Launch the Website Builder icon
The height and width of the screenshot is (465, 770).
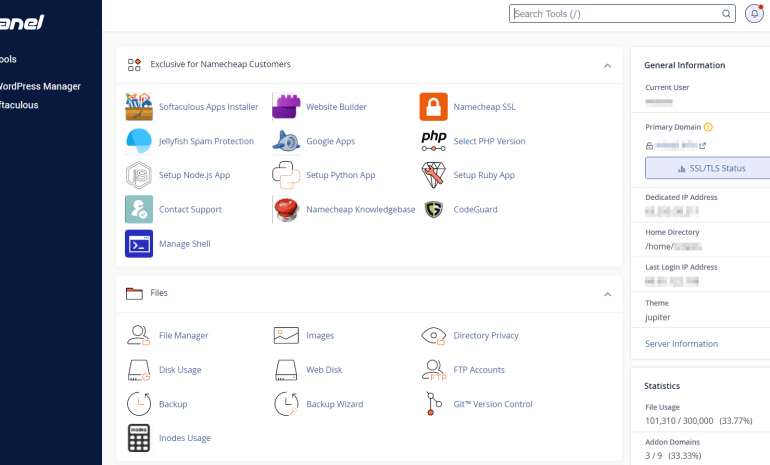click(286, 107)
